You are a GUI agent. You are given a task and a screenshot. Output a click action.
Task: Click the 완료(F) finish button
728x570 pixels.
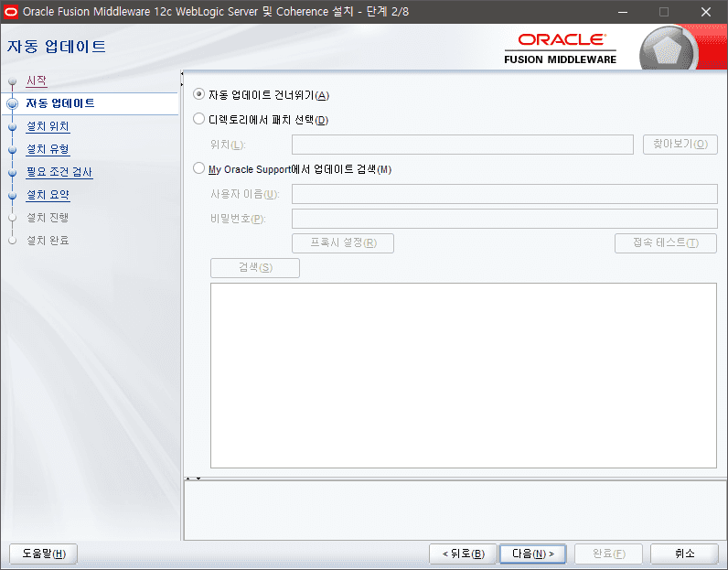point(609,554)
